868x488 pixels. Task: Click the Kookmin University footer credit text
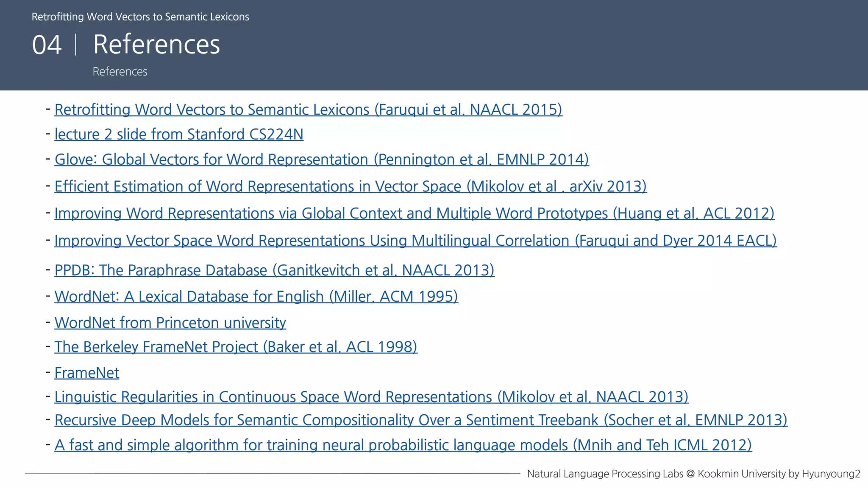pyautogui.click(x=693, y=474)
